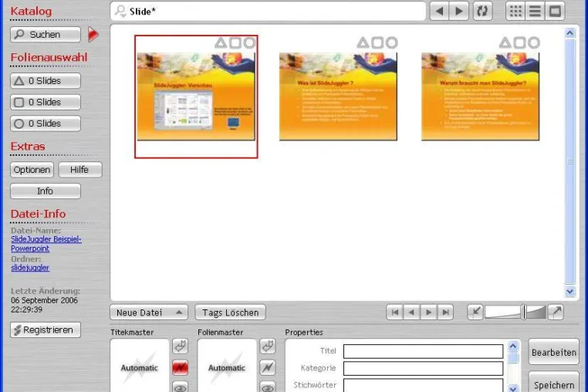Click the Stichwörter input field

423,385
